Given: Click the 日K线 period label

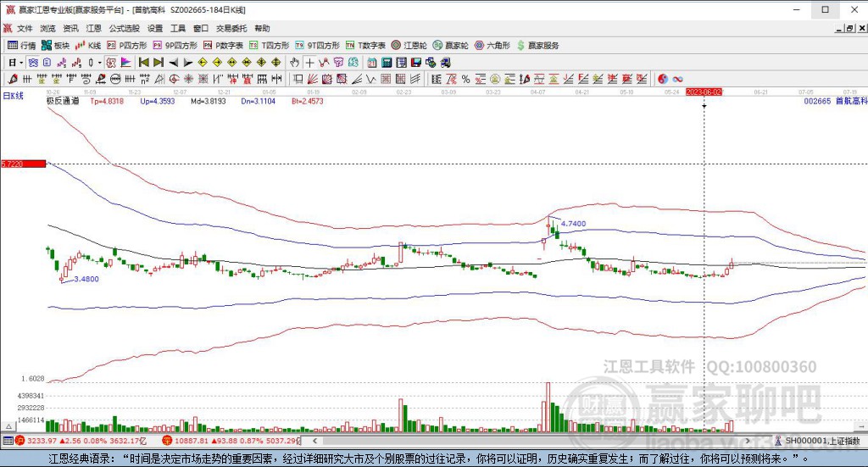Looking at the screenshot, I should (x=14, y=96).
